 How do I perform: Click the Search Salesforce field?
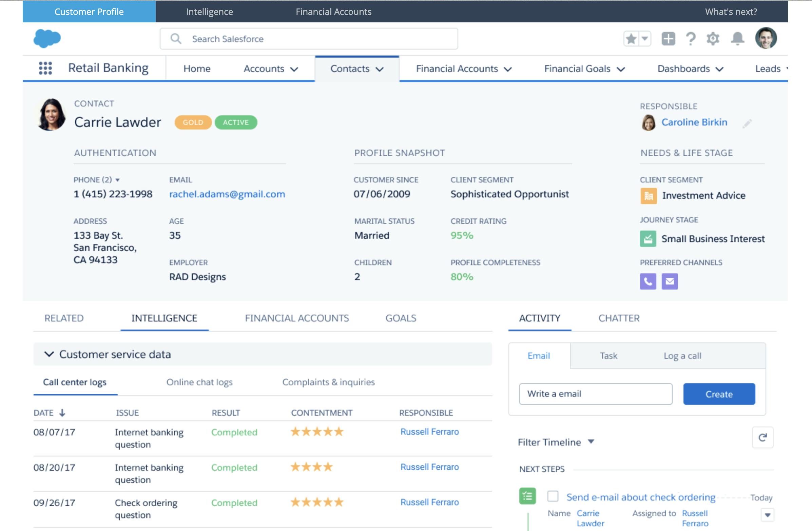[x=309, y=39]
